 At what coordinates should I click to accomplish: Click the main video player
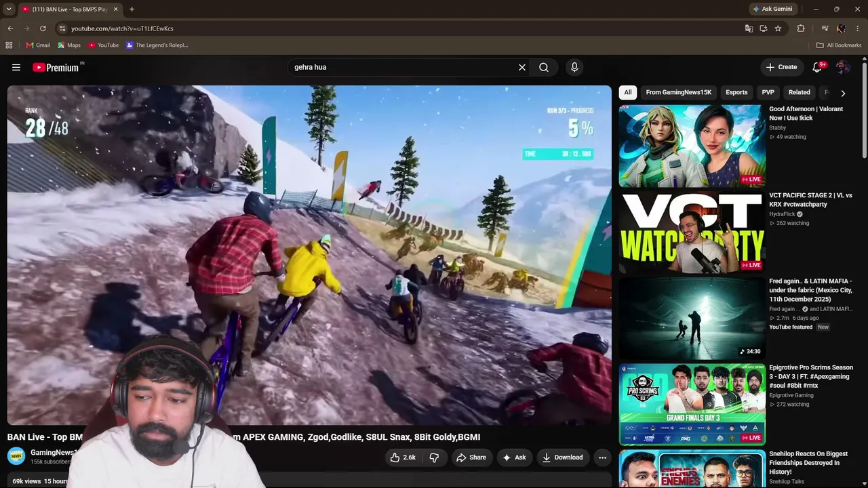(309, 255)
